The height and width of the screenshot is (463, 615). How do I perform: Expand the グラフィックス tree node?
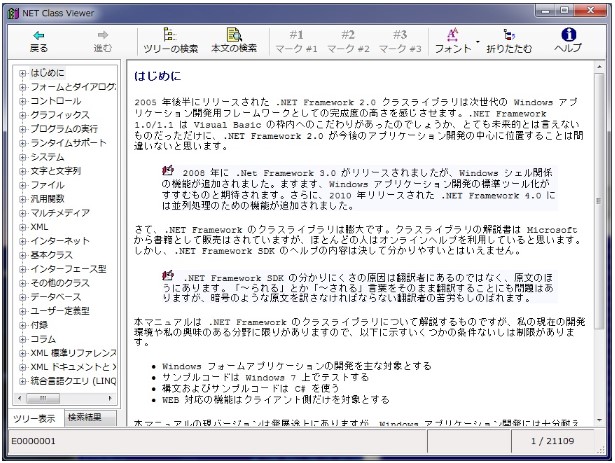click(23, 115)
